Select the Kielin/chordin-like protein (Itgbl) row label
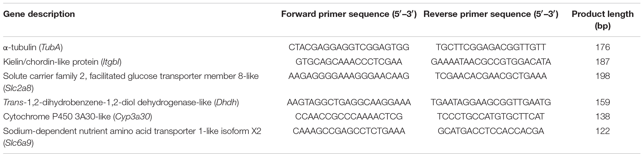This screenshot has height=157, width=644. 62,62
